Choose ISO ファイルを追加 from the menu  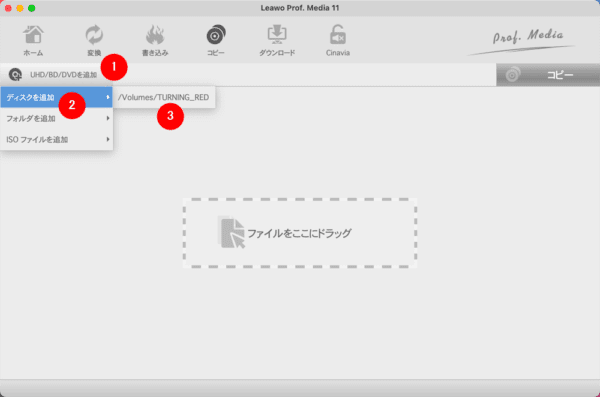coord(56,139)
